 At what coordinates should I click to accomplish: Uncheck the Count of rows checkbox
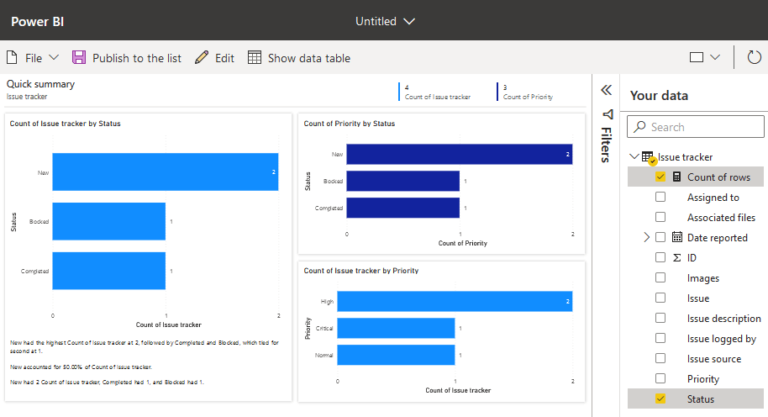660,177
